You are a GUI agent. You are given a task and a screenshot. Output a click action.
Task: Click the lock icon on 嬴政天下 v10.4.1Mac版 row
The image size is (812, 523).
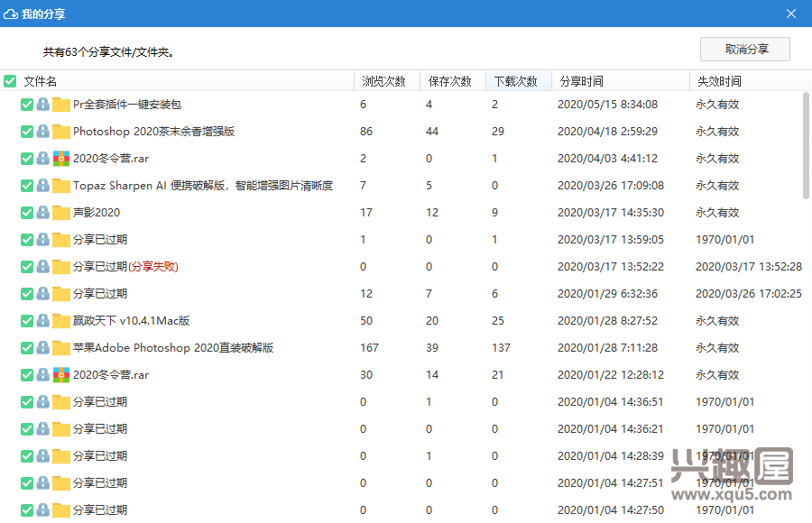(43, 320)
